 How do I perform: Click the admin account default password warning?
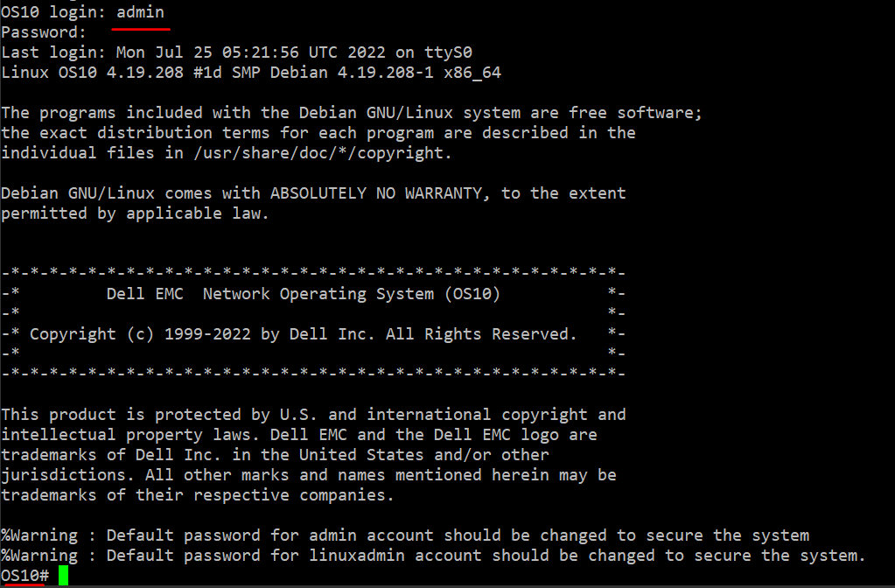[x=405, y=535]
